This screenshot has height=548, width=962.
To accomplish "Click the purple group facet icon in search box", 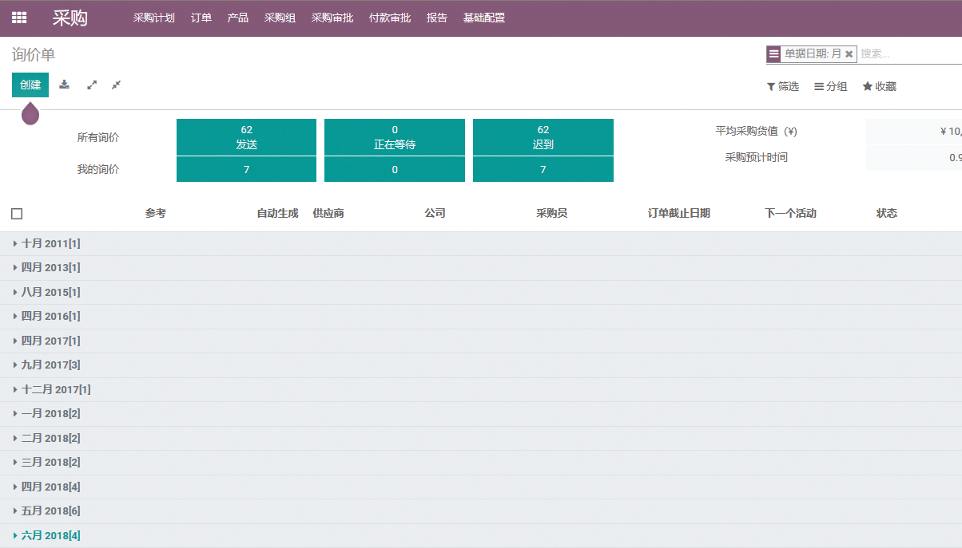I will point(774,54).
